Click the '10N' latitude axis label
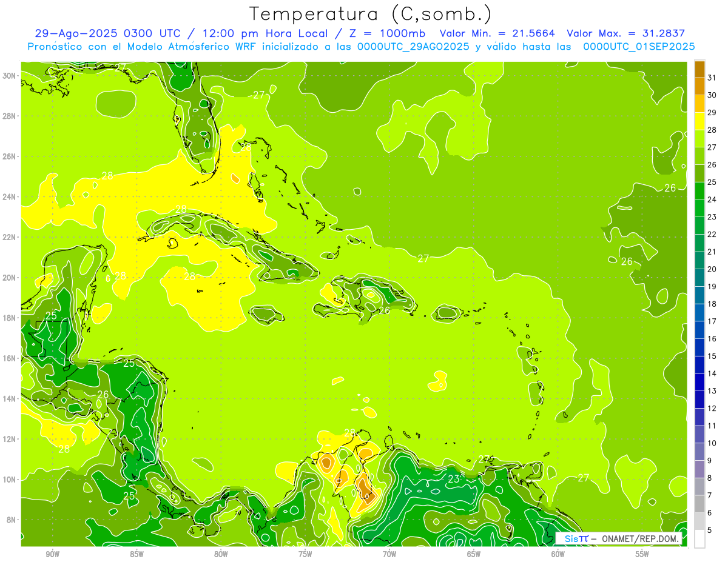Viewport: 728px width, 562px height. tap(9, 480)
